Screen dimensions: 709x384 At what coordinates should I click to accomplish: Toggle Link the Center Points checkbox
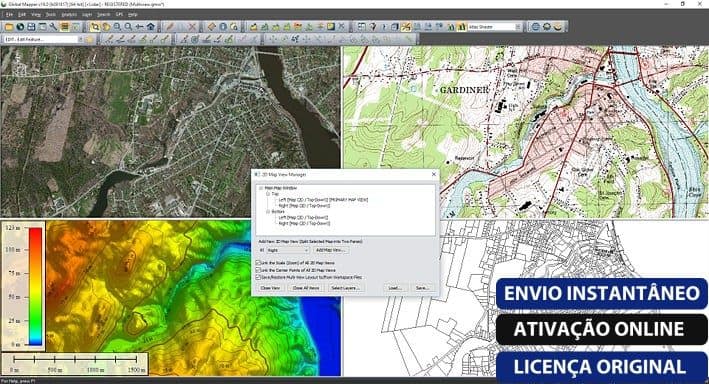pos(258,270)
